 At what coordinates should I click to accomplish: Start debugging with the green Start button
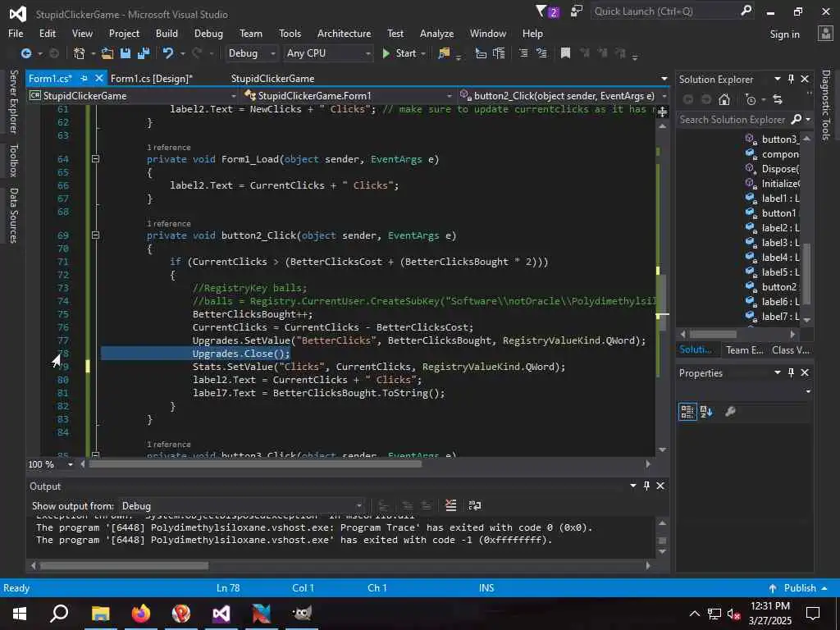pyautogui.click(x=399, y=53)
